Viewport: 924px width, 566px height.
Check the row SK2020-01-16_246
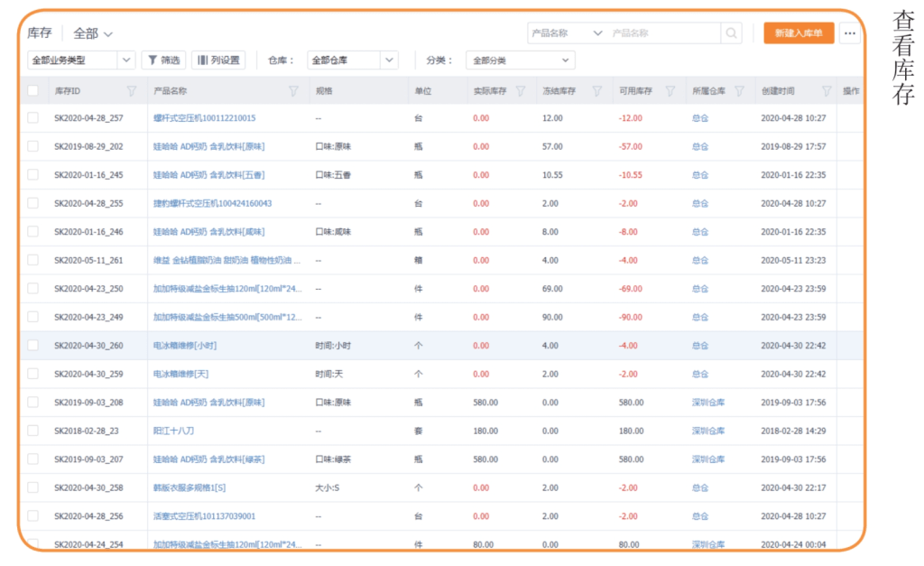pos(33,232)
